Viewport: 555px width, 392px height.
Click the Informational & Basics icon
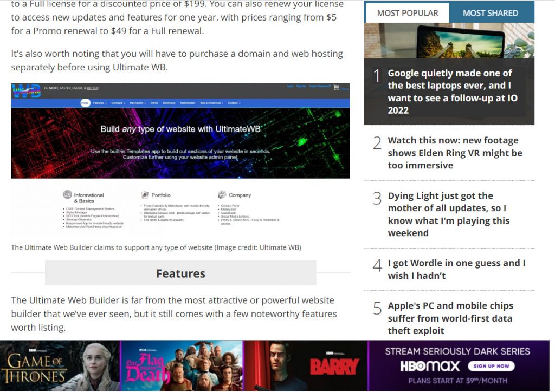click(67, 195)
